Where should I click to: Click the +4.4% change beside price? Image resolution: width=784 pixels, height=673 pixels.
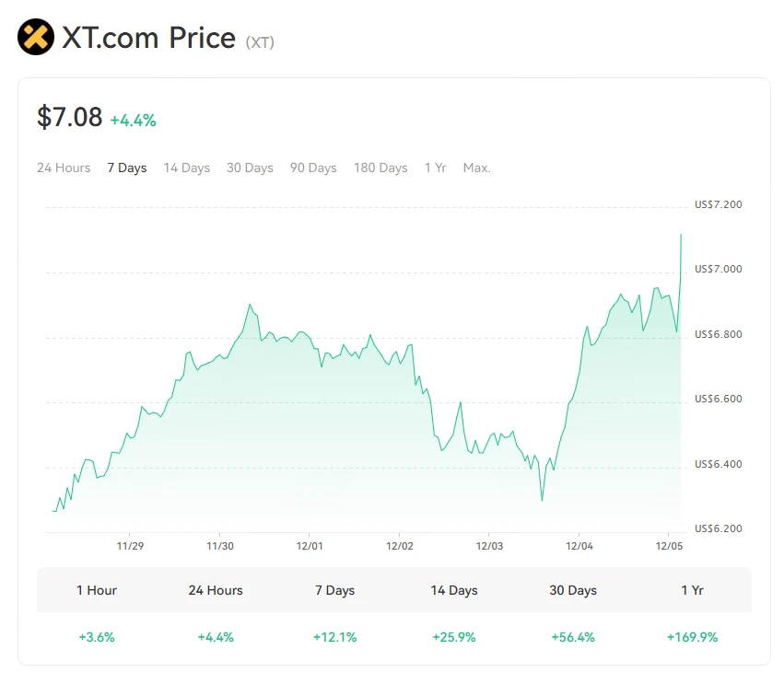[133, 120]
